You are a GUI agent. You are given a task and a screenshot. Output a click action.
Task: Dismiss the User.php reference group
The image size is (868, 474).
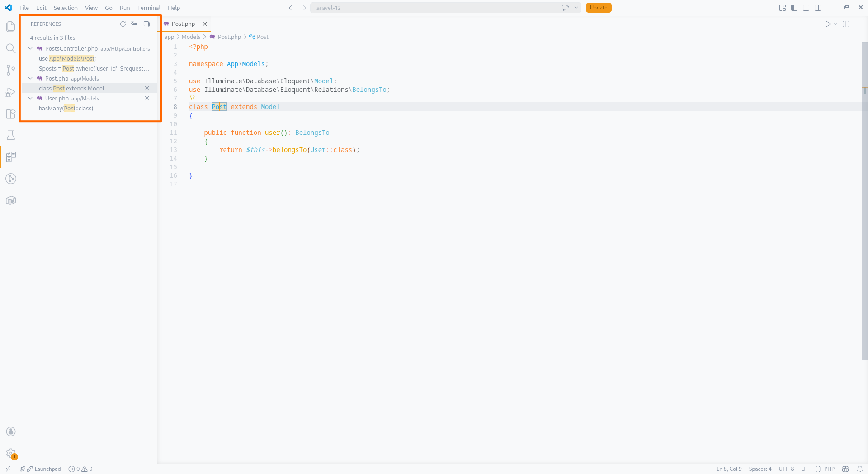tap(147, 98)
